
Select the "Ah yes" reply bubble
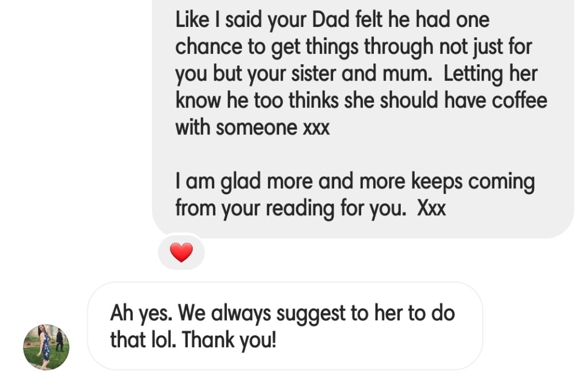[285, 326]
